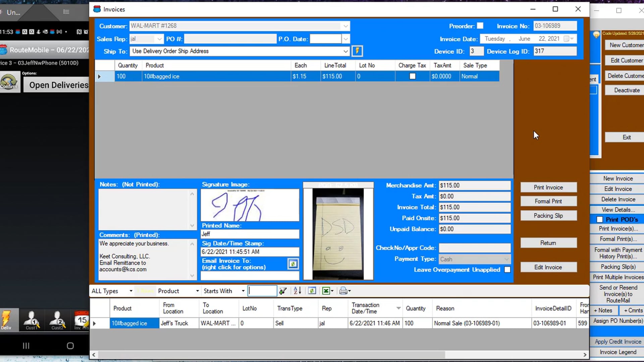Tap the Android home button icon
644x362 pixels.
[70, 346]
